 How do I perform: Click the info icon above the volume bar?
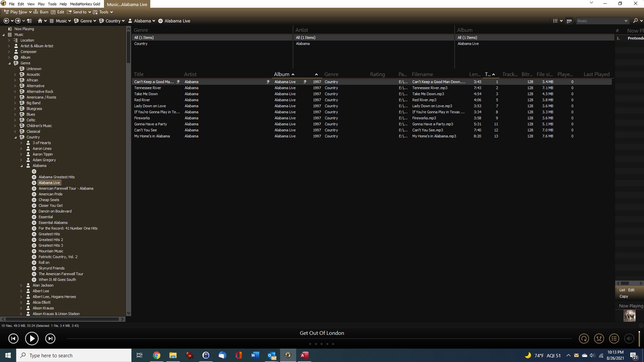coord(641,326)
